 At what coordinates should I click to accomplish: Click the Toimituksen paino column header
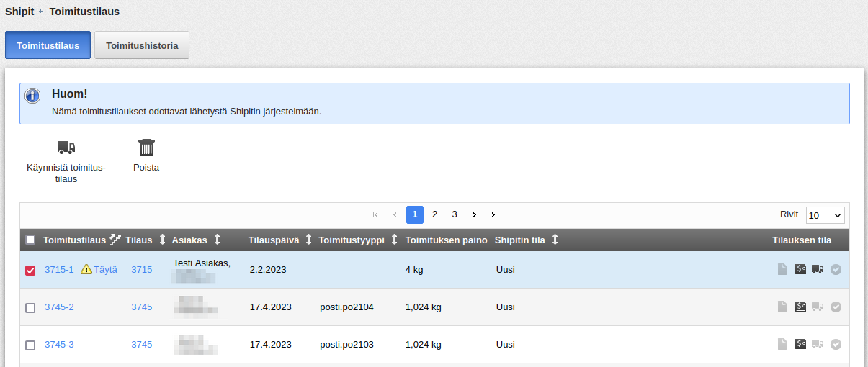pos(447,240)
